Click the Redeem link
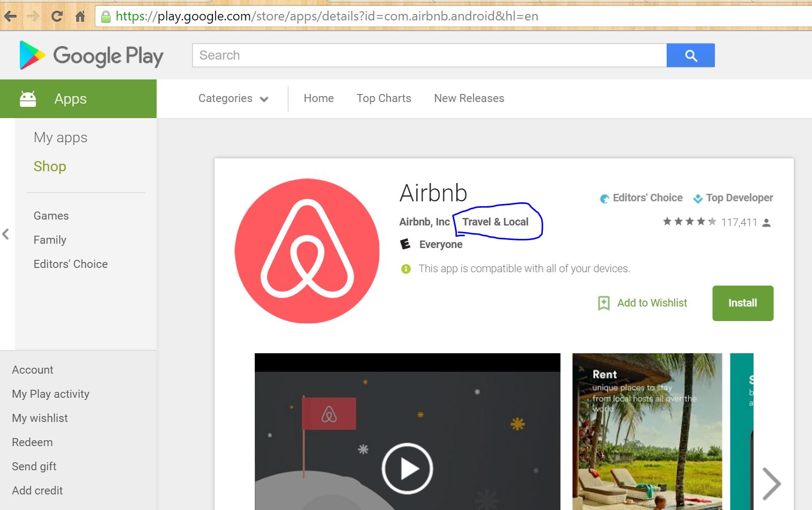Screen dimensions: 812x510 pyautogui.click(x=32, y=442)
